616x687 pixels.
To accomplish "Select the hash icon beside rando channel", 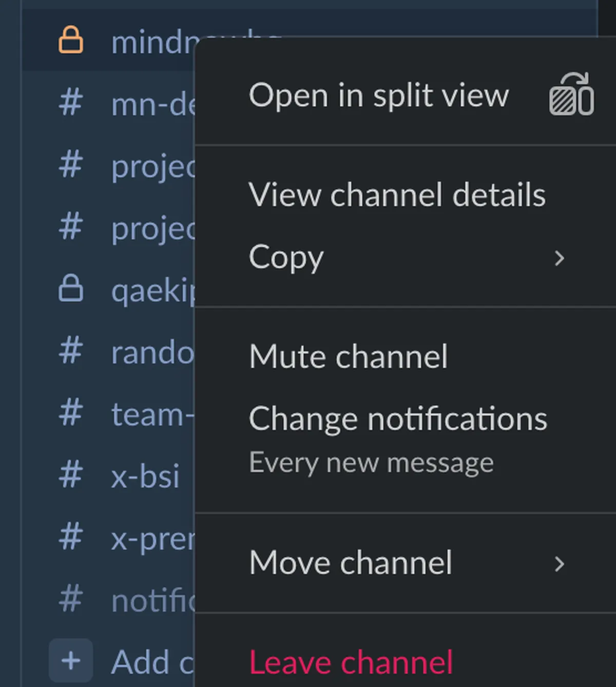I will [x=71, y=351].
